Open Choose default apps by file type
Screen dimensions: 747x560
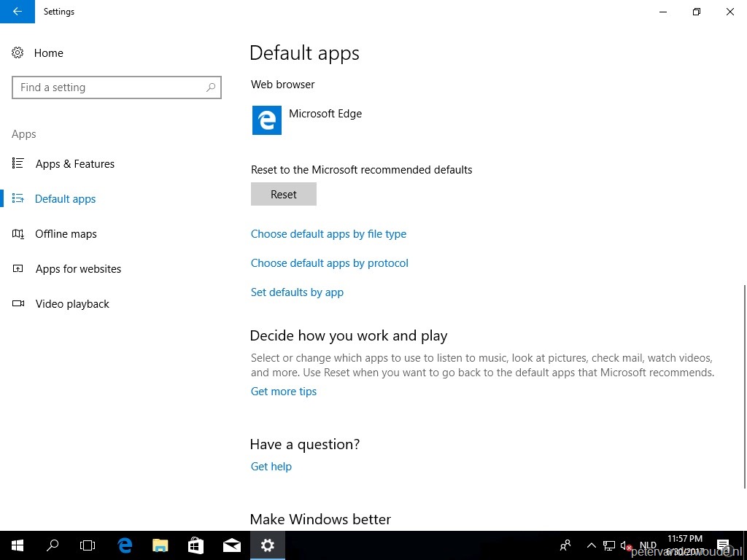(x=328, y=234)
